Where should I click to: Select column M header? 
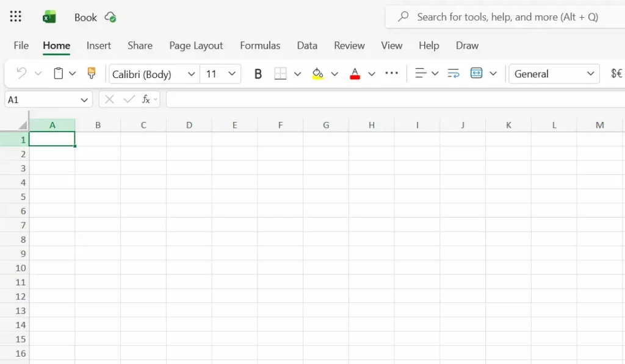(x=599, y=125)
